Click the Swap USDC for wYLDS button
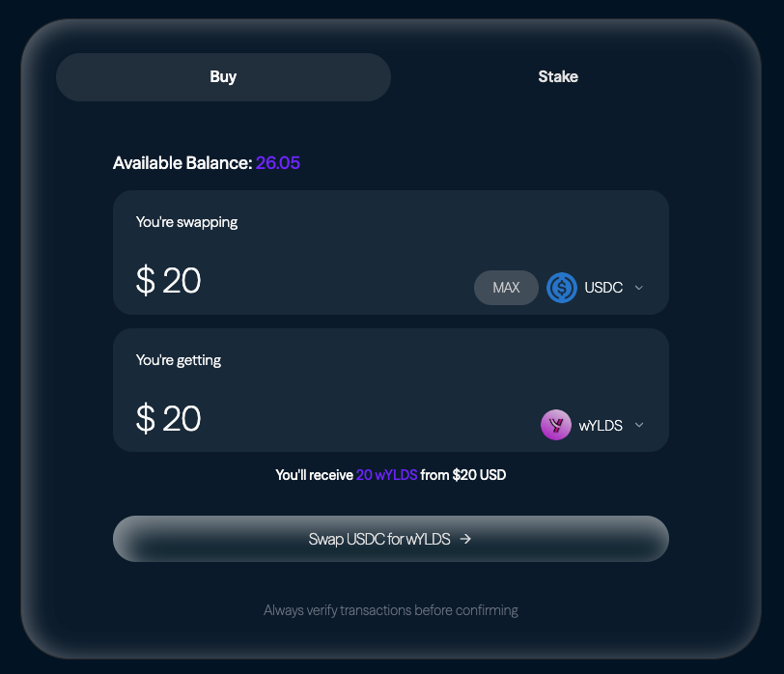Image resolution: width=784 pixels, height=674 pixels. coord(390,539)
